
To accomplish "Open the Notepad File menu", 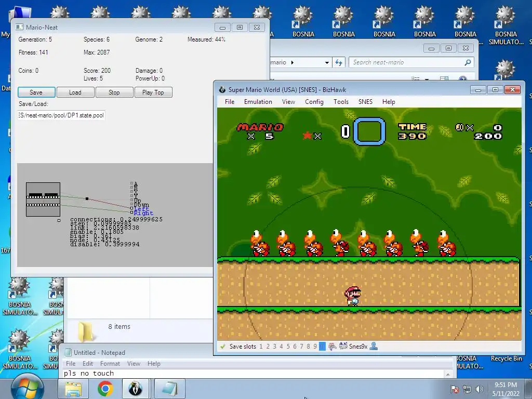I will (x=71, y=363).
